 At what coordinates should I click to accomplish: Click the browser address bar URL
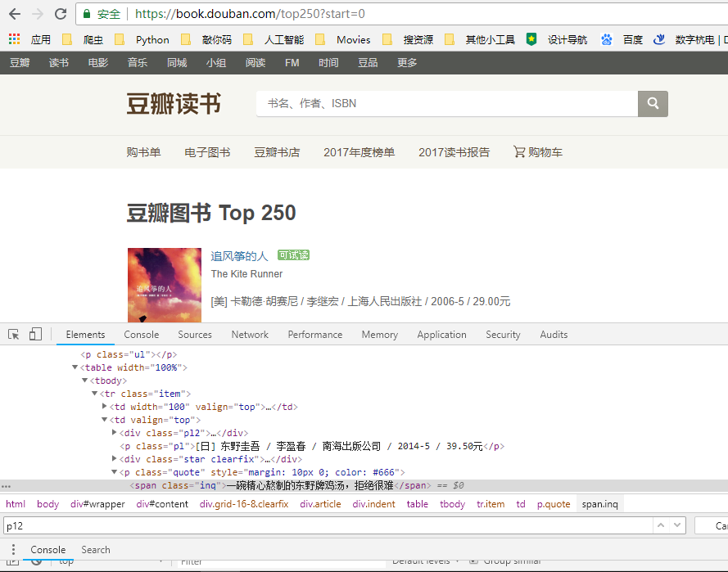250,14
